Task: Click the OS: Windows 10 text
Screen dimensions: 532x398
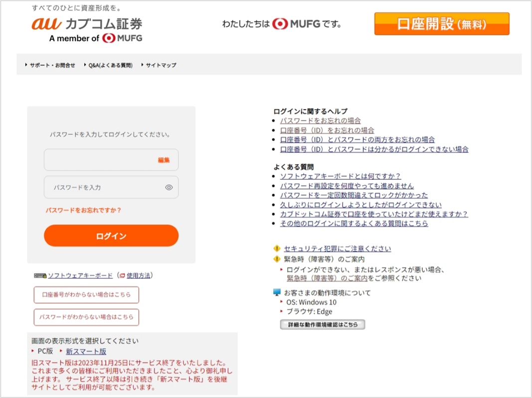Action: pos(312,302)
